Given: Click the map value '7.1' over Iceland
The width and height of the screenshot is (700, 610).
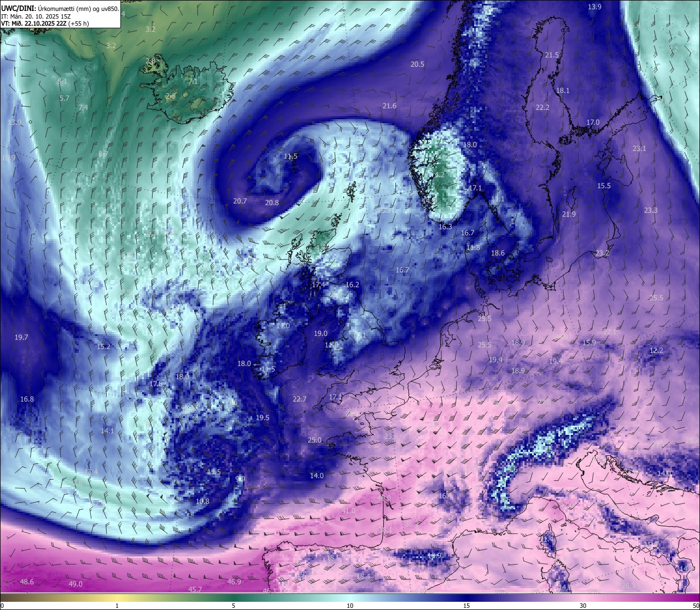Looking at the screenshot, I should pyautogui.click(x=193, y=81).
